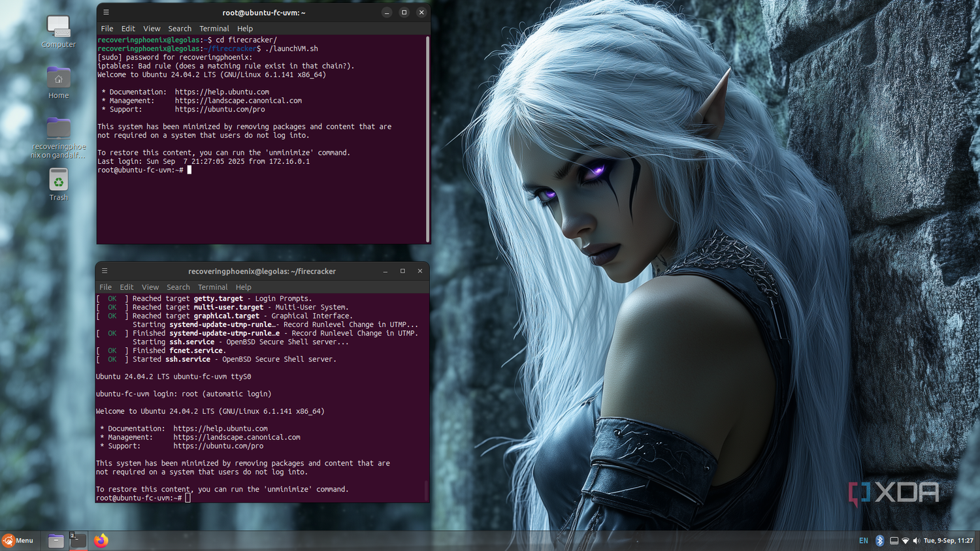Open Terminal menu in root@ubuntu-fc-uvm terminal
980x551 pixels.
[x=214, y=29]
